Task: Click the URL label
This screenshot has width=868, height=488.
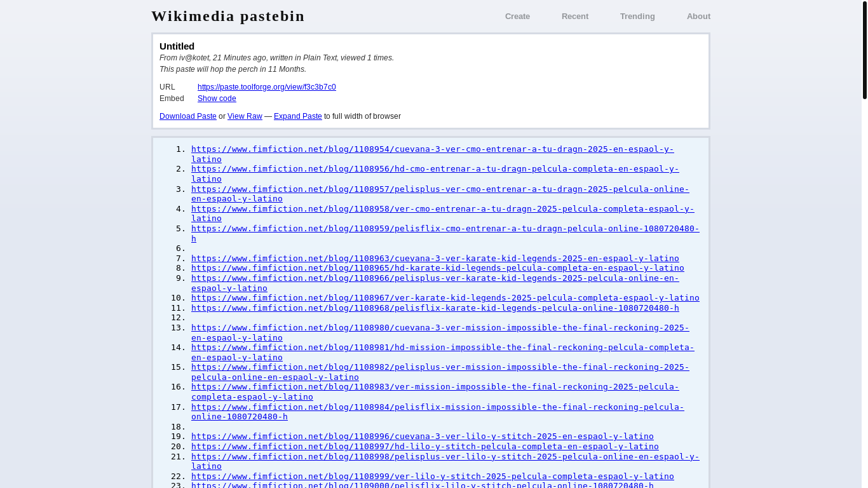Action: tap(167, 87)
